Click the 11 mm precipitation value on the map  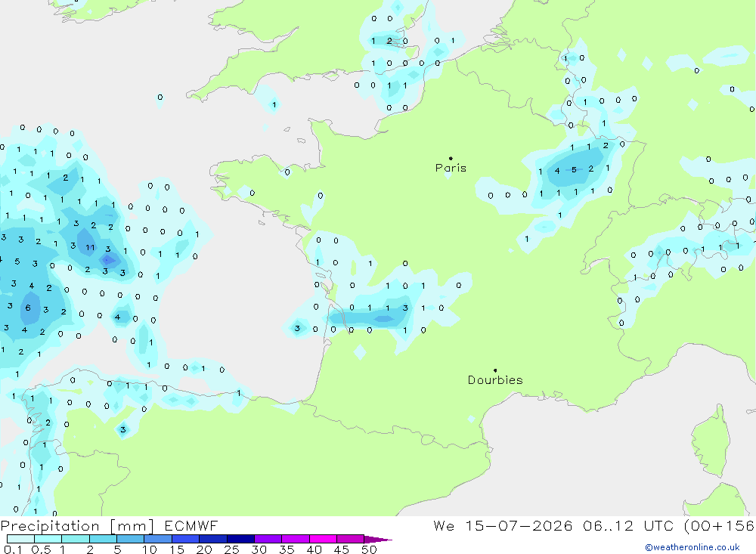pyautogui.click(x=90, y=248)
